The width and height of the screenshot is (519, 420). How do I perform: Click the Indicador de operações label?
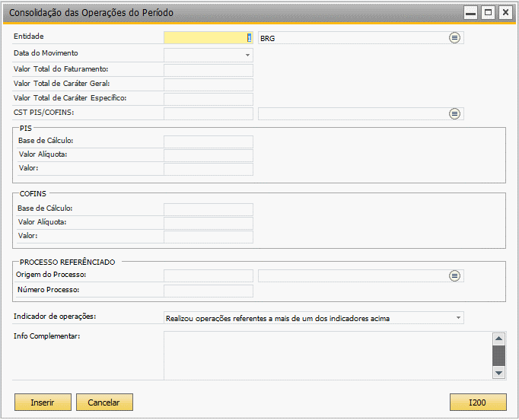click(55, 317)
